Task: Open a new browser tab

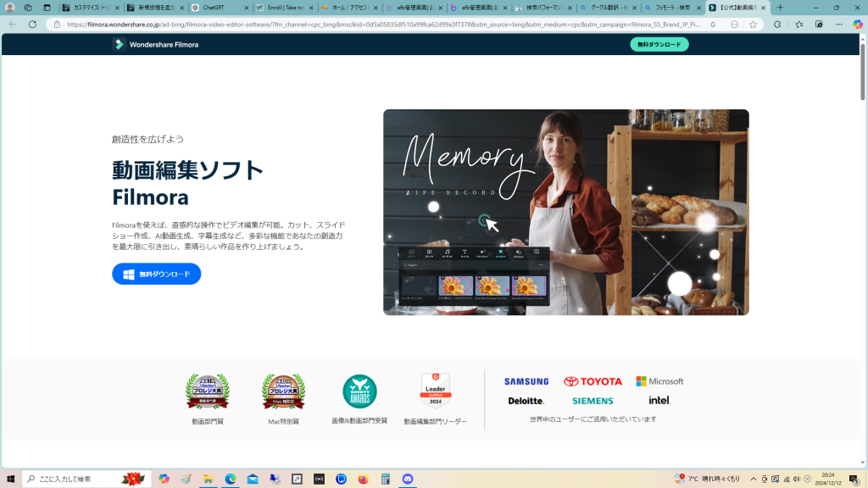Action: coord(780,8)
